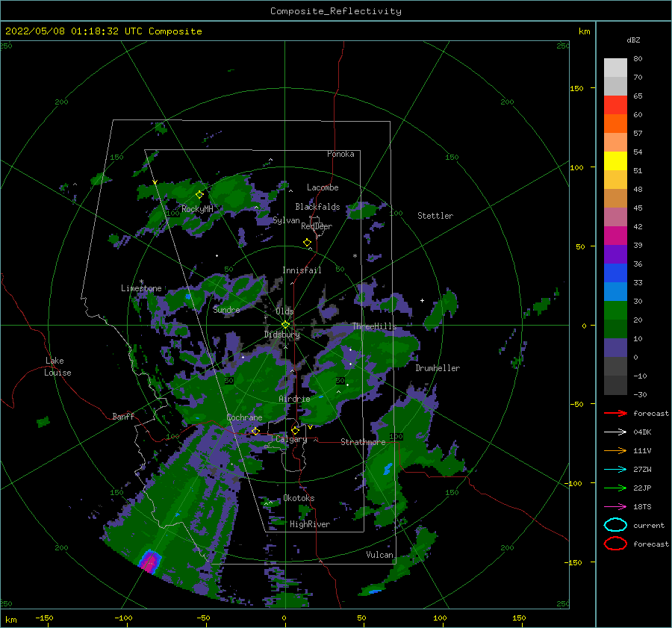Viewport: 672px width, 628px height.
Task: Click the cyan current ellipse icon
Action: coord(615,525)
